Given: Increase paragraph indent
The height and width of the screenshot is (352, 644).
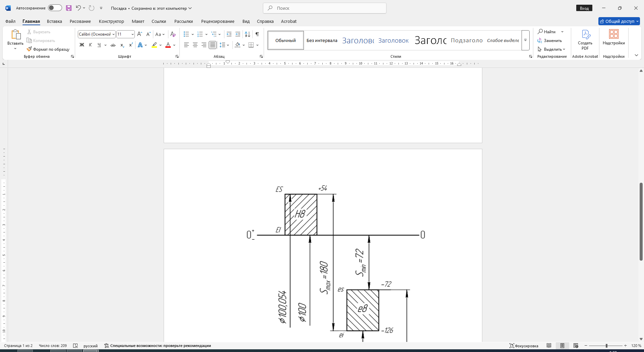Looking at the screenshot, I should [238, 34].
